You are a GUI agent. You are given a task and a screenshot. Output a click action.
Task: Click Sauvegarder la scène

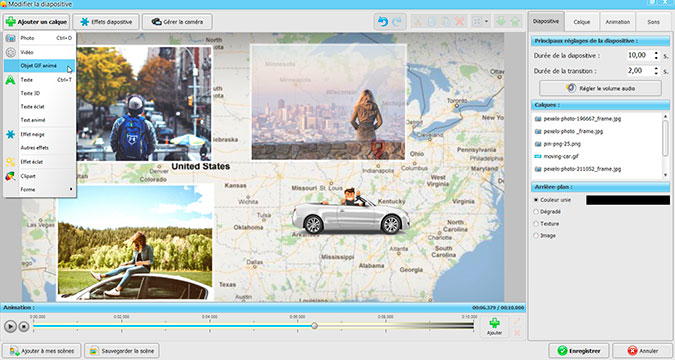[122, 351]
